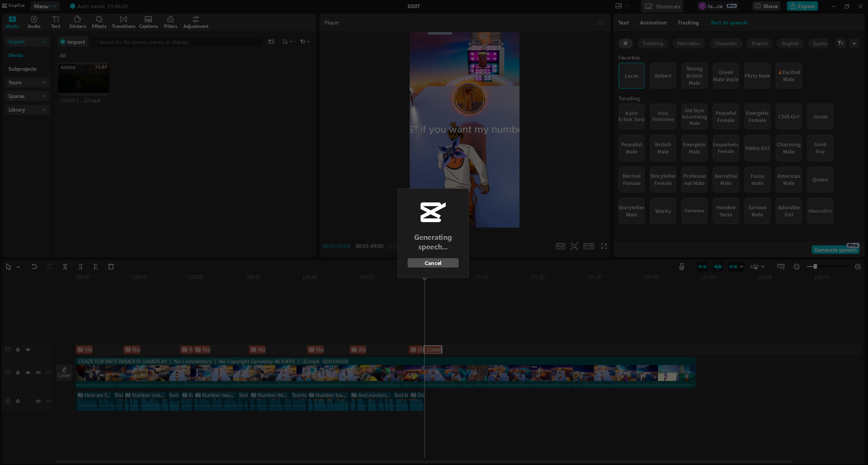Open the Shortcuts button

click(x=662, y=6)
